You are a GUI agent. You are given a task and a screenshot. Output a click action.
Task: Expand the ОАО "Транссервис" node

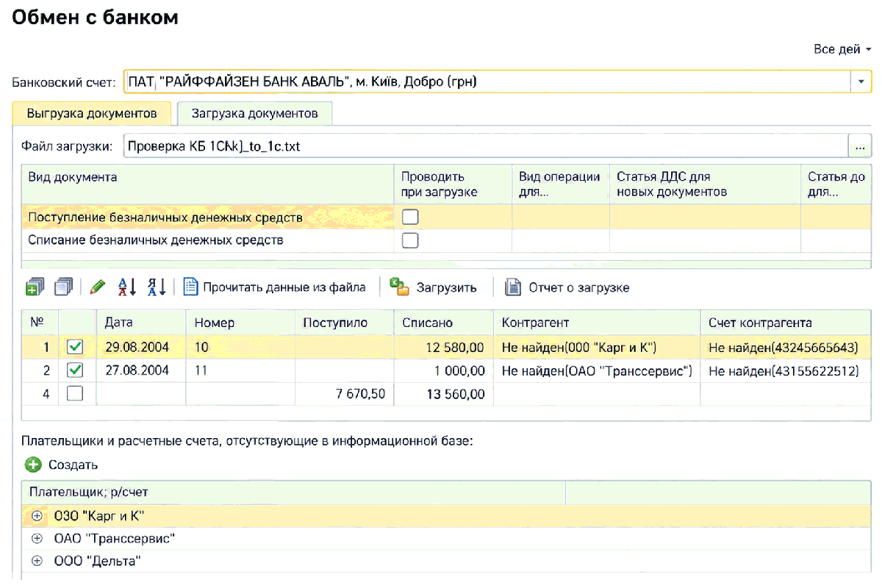[37, 539]
